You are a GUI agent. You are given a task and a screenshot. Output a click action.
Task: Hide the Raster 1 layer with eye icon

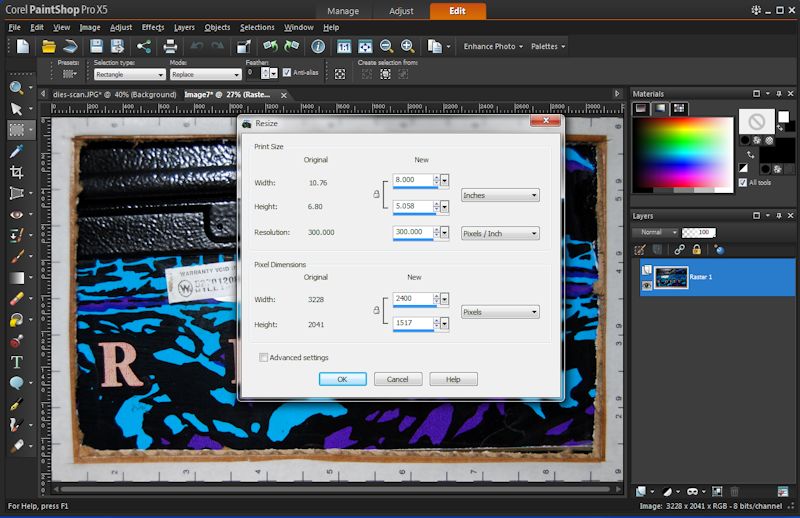[647, 285]
